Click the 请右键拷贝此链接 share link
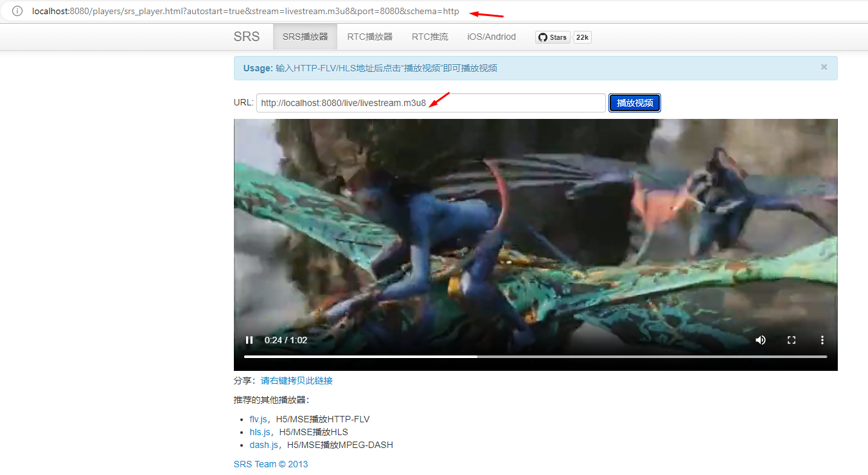The width and height of the screenshot is (868, 475). tap(297, 381)
